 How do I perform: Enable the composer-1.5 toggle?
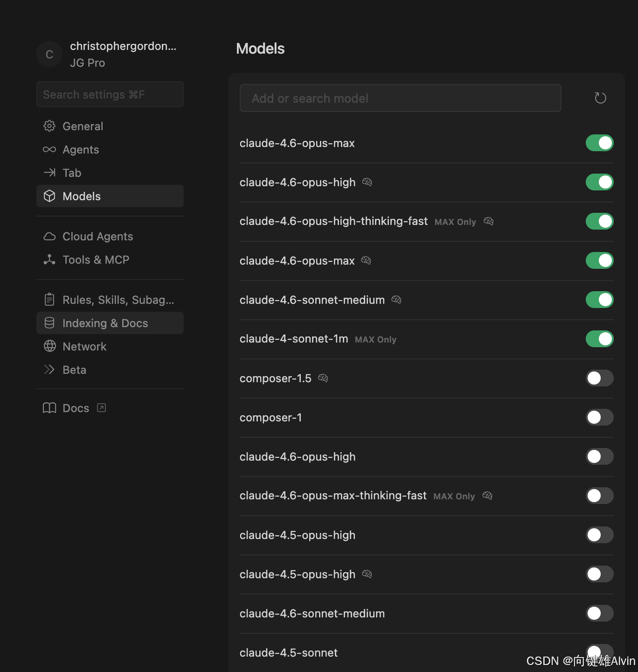(x=599, y=378)
